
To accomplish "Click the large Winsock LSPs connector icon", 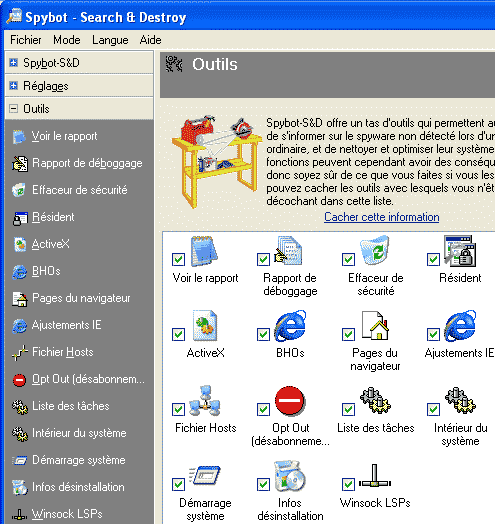I will point(375,476).
